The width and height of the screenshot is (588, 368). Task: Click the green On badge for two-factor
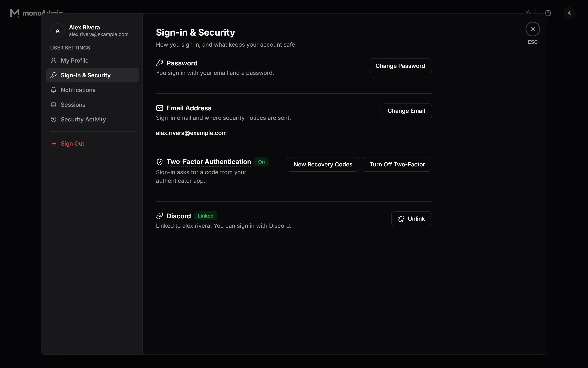[x=262, y=162]
